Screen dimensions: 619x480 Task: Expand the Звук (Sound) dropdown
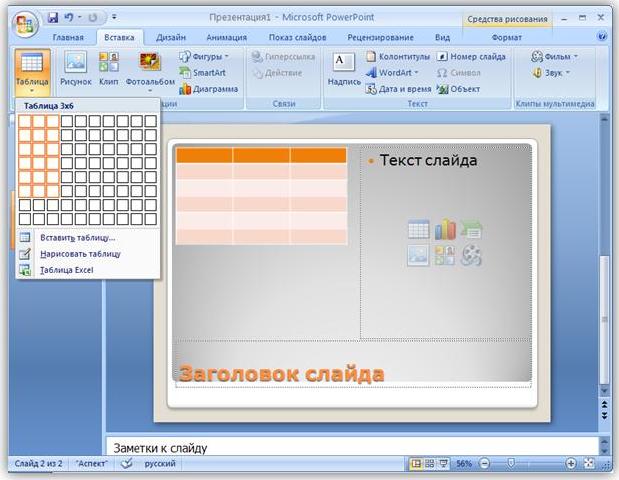point(569,73)
